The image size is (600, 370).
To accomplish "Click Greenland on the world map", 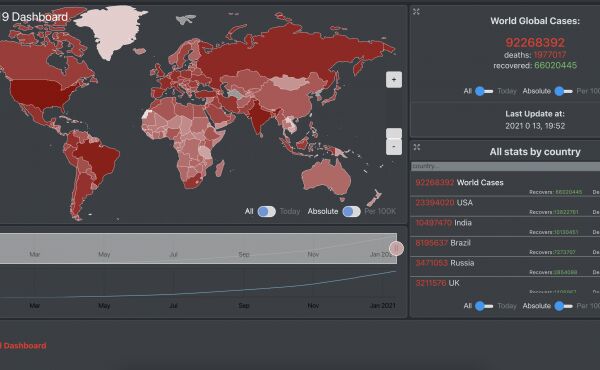I will point(111,31).
